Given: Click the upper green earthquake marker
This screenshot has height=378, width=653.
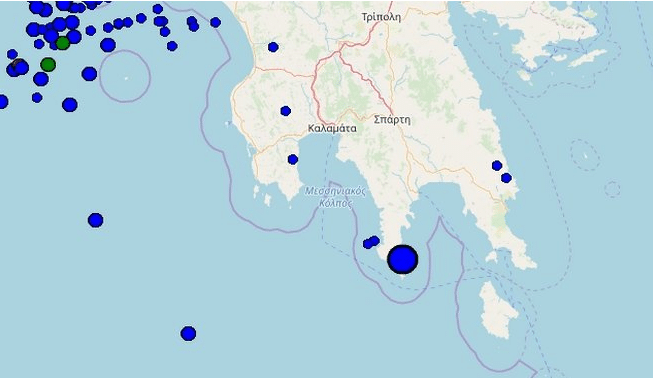Looking at the screenshot, I should (62, 43).
